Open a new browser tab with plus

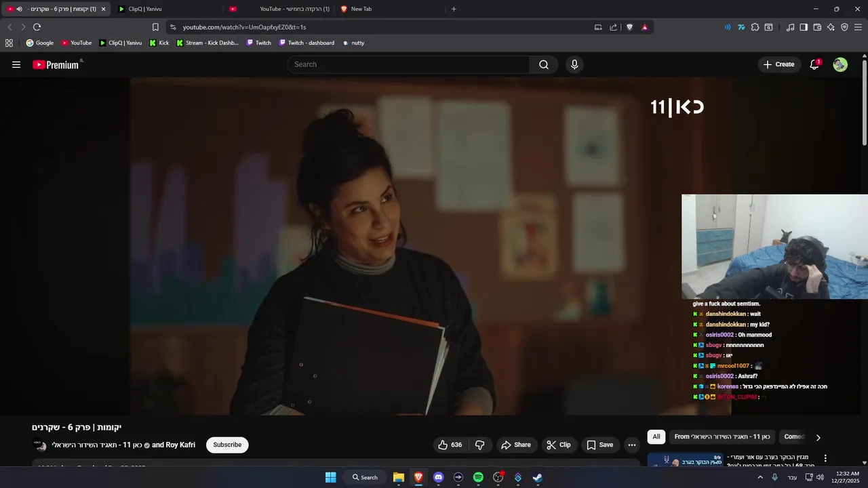[x=454, y=9]
